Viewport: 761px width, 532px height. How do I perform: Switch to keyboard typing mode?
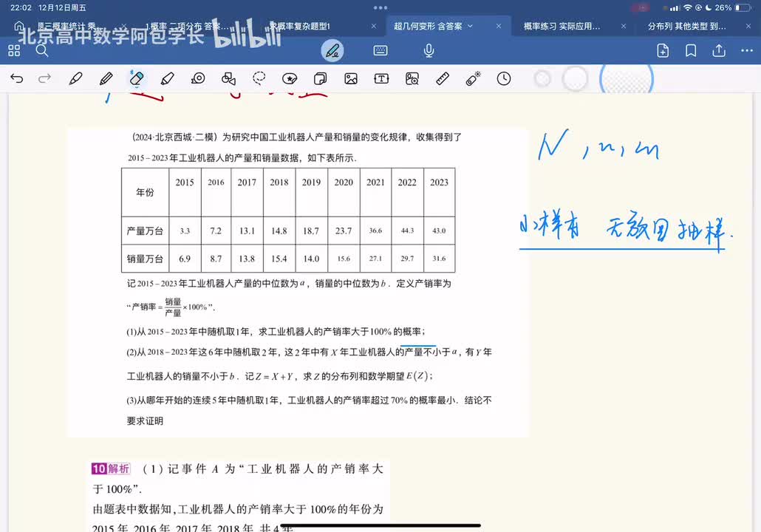(380, 50)
